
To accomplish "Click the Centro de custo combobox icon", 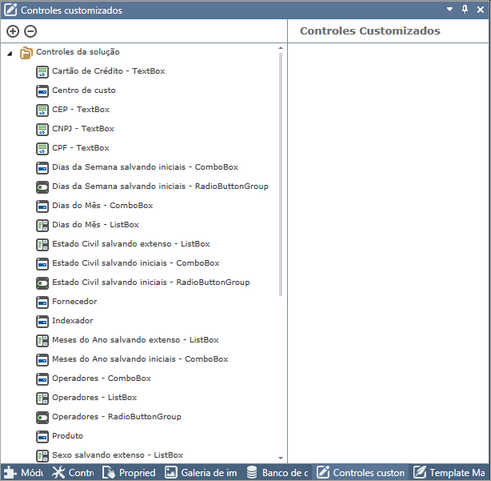I will click(x=42, y=91).
